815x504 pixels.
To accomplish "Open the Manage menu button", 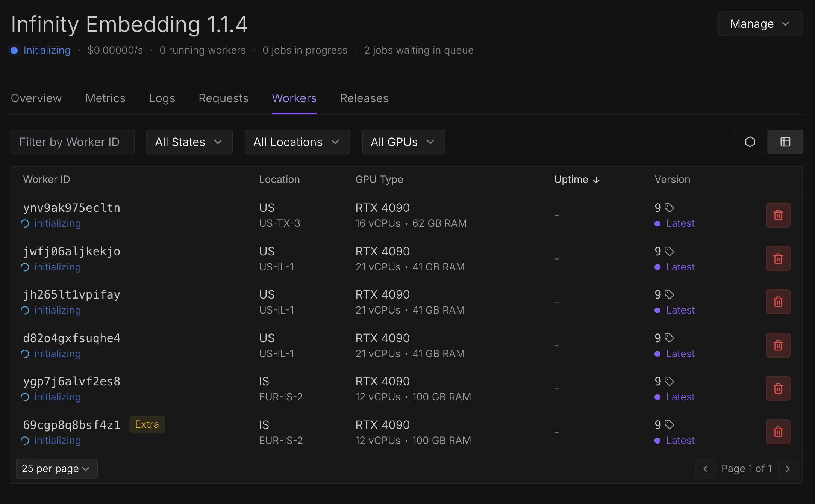I will (760, 24).
